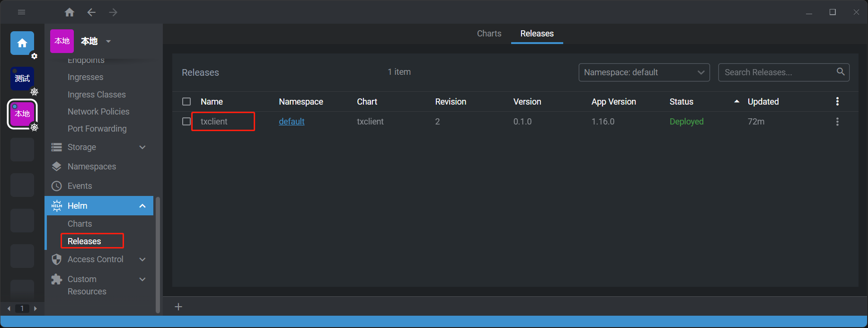Screen dimensions: 868x328
Task: Open the Namespace: default dropdown
Action: tap(644, 72)
